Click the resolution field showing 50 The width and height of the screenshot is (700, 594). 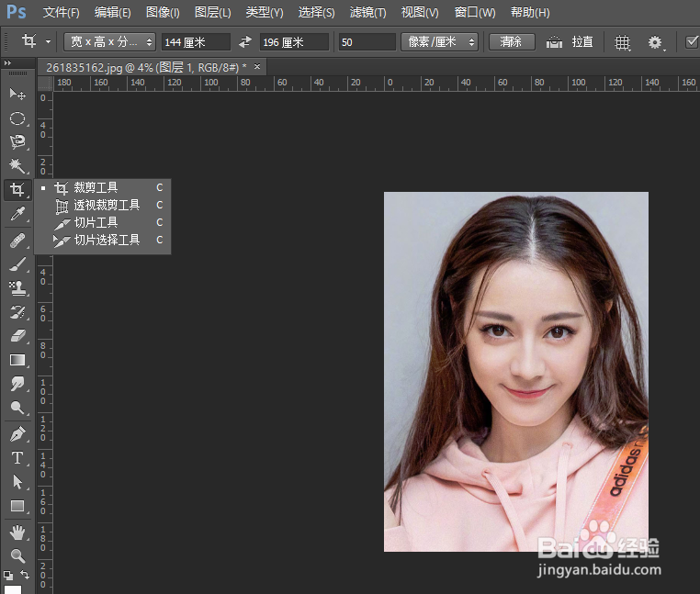(x=367, y=42)
